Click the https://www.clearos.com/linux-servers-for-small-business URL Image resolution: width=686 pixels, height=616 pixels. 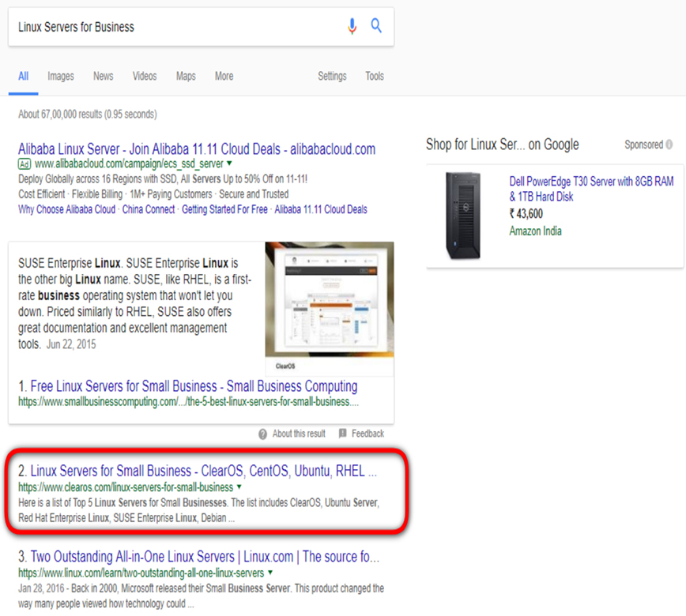[x=126, y=487]
